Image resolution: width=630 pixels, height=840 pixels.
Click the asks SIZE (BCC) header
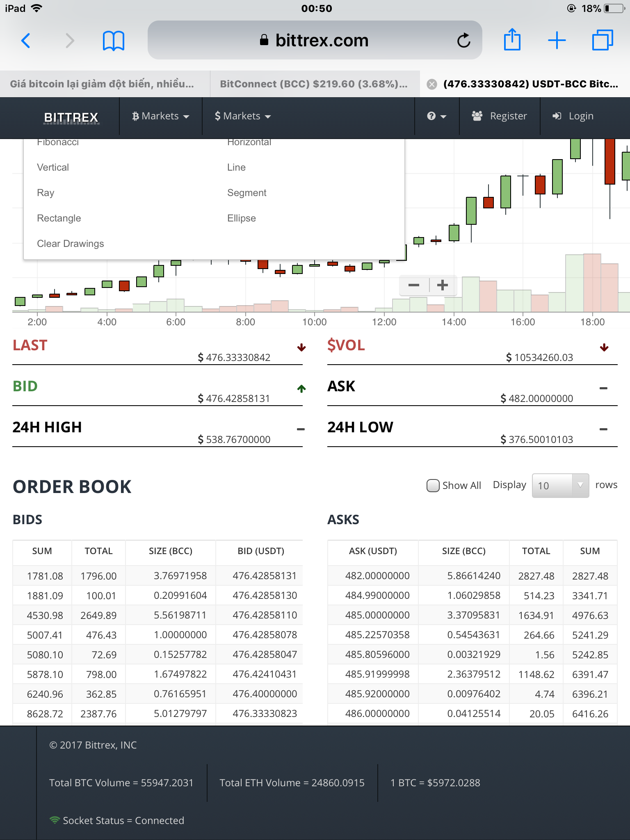[464, 551]
